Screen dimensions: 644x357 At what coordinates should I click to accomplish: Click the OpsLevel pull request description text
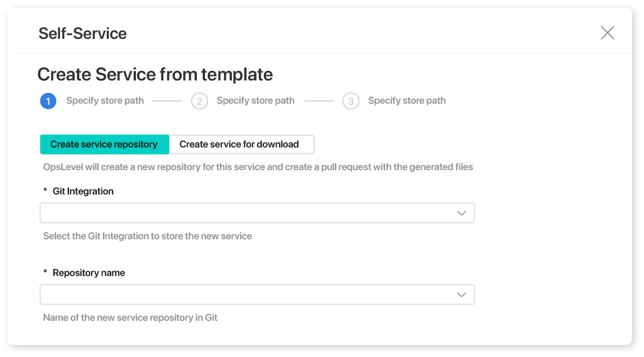point(258,167)
